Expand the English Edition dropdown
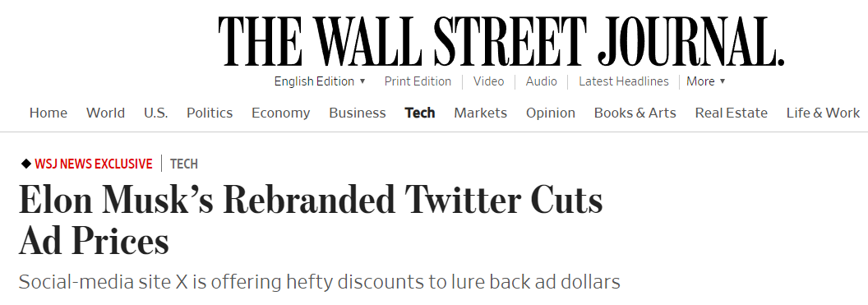 pos(320,81)
